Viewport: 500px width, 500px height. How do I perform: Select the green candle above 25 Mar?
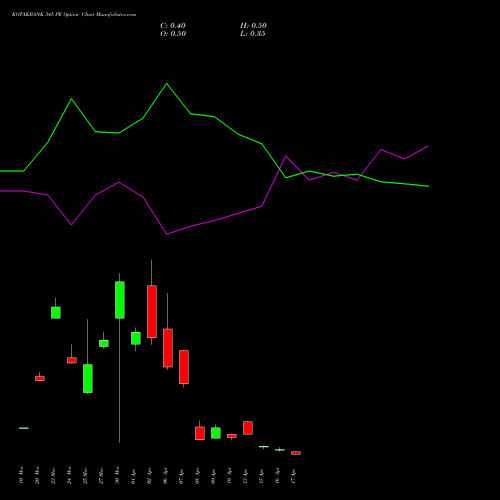click(88, 378)
